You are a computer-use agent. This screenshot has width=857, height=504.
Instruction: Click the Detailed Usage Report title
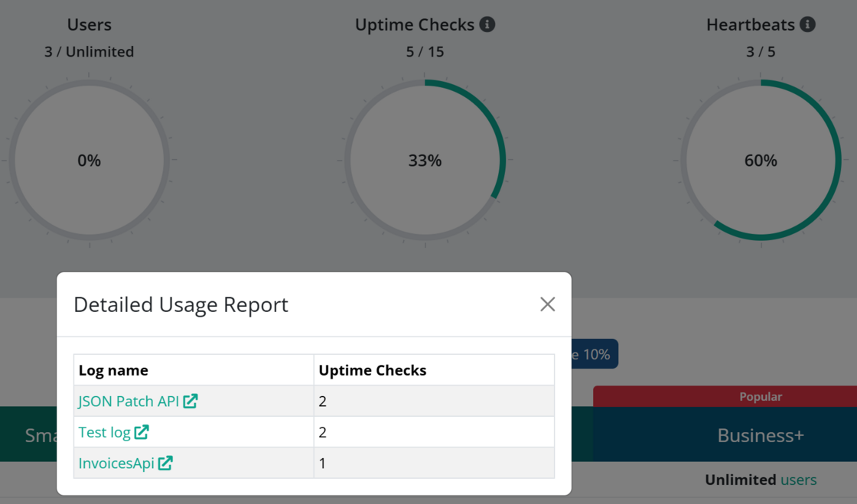[181, 304]
